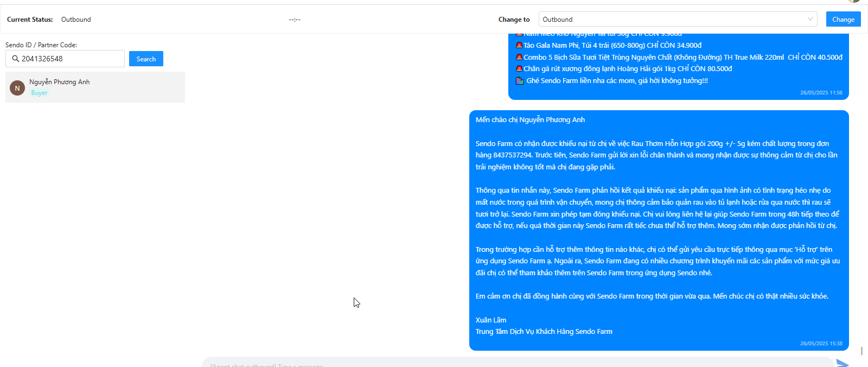The width and height of the screenshot is (868, 367).
Task: Click the 26/05/2025 11:56 timestamp
Action: [821, 93]
